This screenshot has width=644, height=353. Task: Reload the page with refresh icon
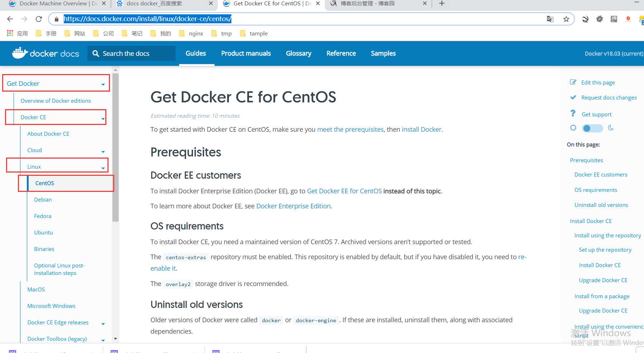tap(39, 19)
